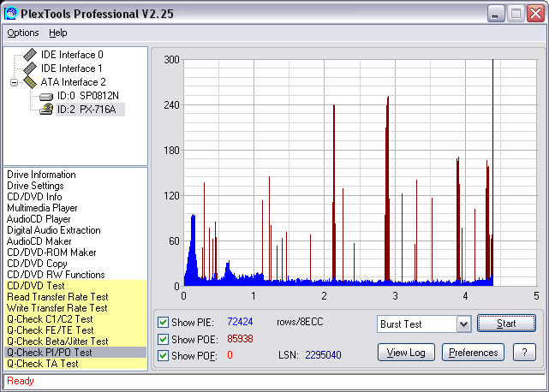The image size is (549, 392).
Task: Close the PlexTools window
Action: click(x=535, y=14)
